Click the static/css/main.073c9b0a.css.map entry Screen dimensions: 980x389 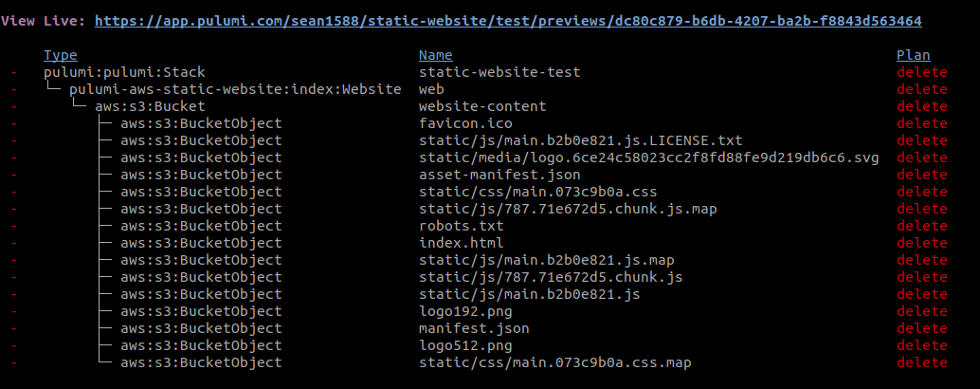tap(555, 362)
